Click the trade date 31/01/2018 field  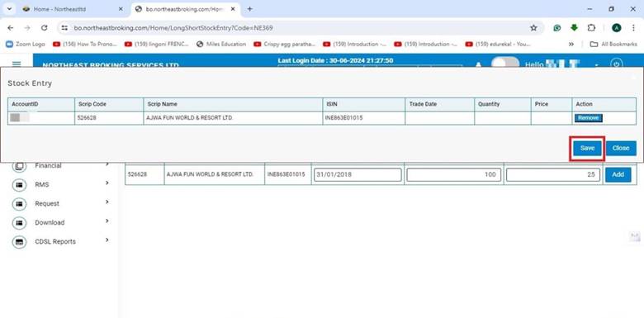[x=358, y=174]
